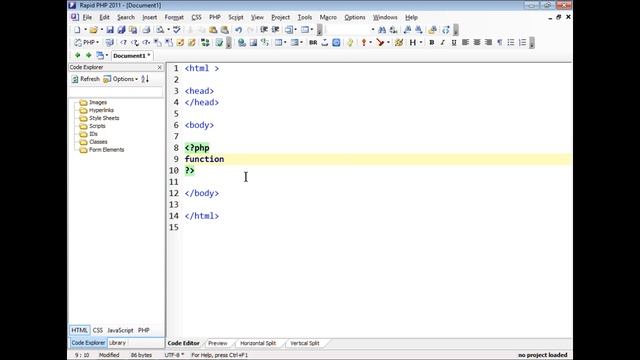
Task: Click the sort icon in Code Explorer
Action: [145, 79]
